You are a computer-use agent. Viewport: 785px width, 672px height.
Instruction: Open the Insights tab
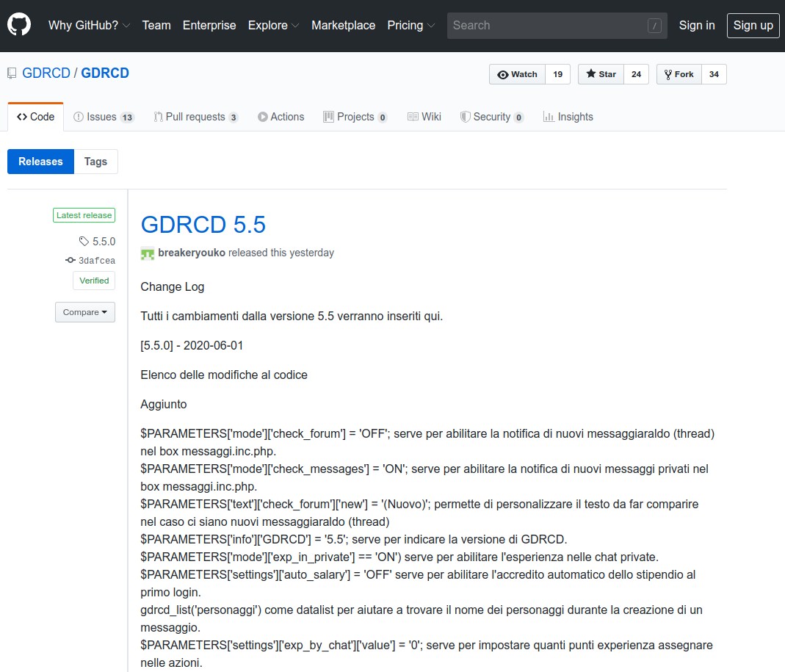(568, 117)
